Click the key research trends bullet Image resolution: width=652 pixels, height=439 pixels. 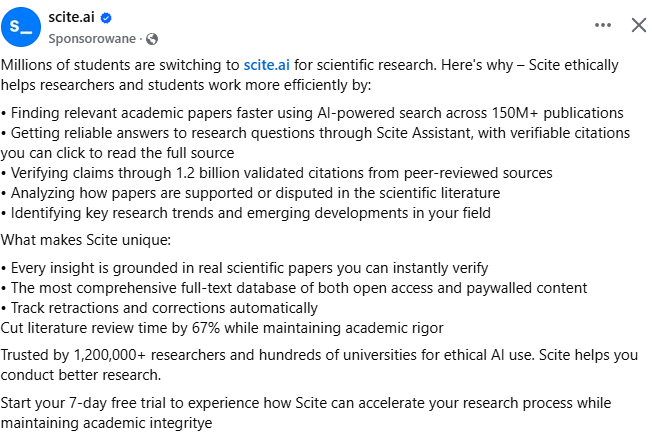[246, 213]
